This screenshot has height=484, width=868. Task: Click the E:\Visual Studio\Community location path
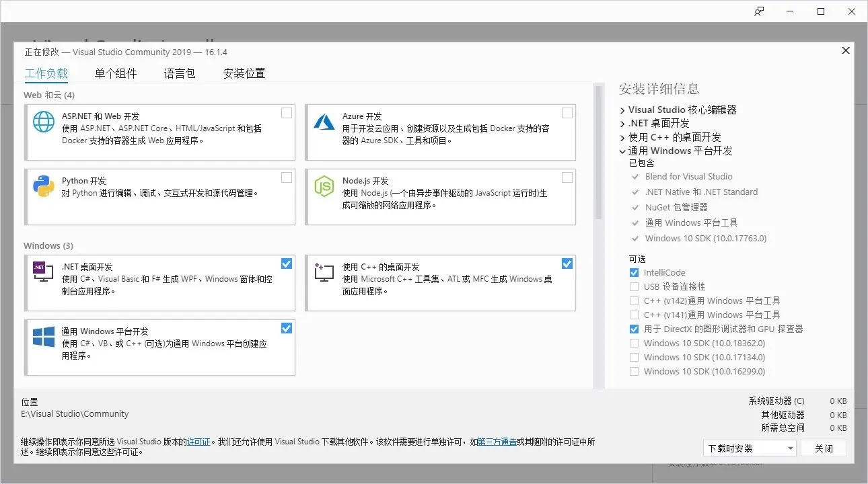75,414
